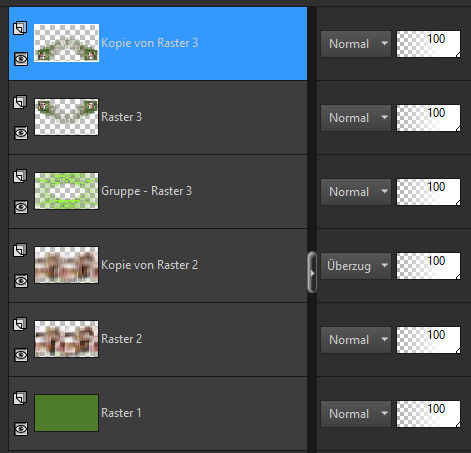
Task: Select the Raster 2 layer name
Action: point(122,339)
